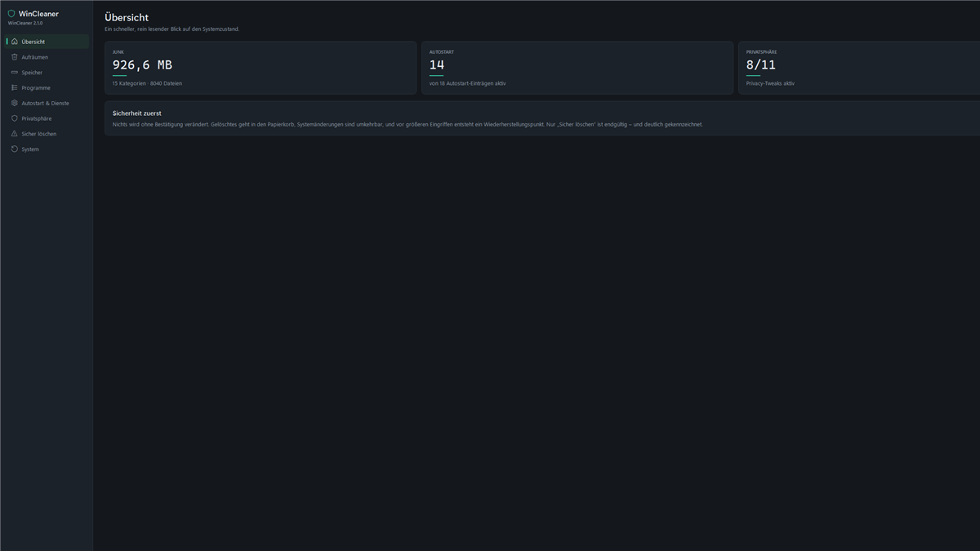Click the PRIVATSPHÄRE card label
Image resolution: width=980 pixels, height=551 pixels.
761,51
